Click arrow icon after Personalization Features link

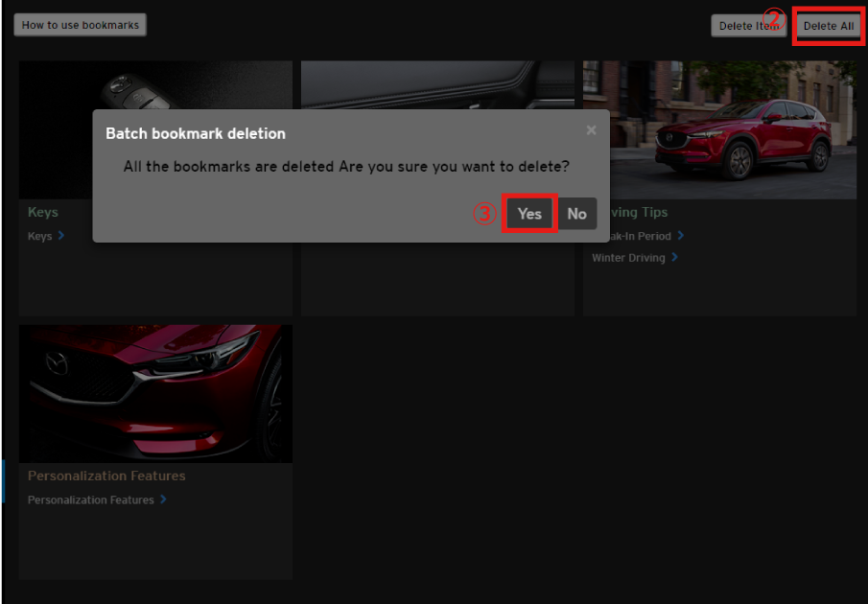pyautogui.click(x=164, y=499)
